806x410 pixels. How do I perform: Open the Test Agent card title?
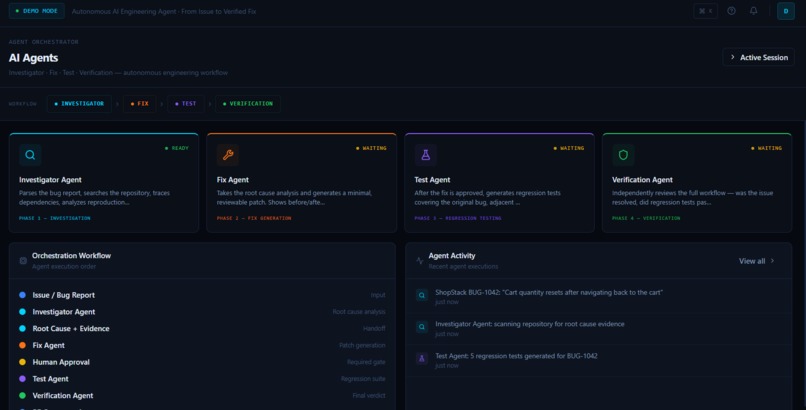click(432, 180)
